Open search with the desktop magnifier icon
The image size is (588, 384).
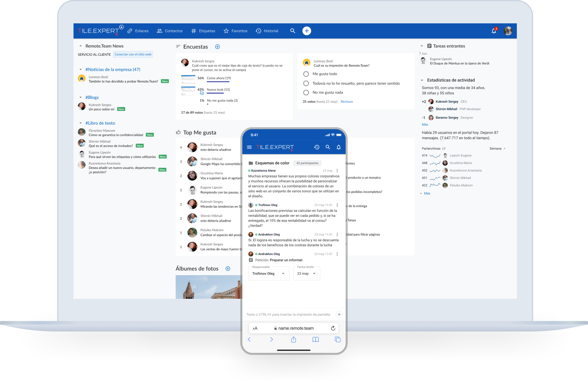tap(293, 31)
